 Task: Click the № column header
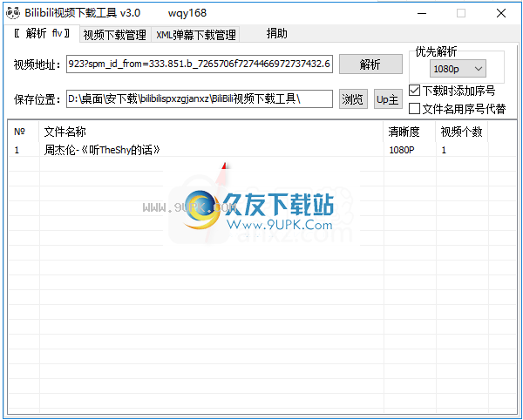24,132
